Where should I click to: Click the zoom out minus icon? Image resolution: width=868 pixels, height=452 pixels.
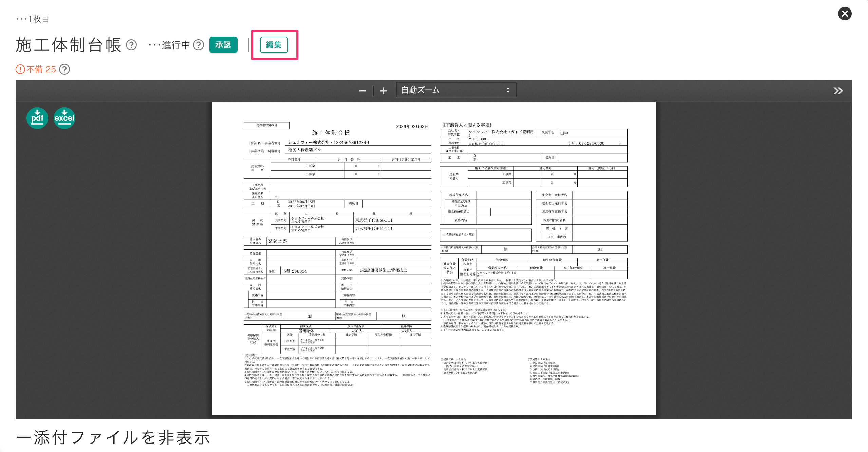[x=362, y=91]
